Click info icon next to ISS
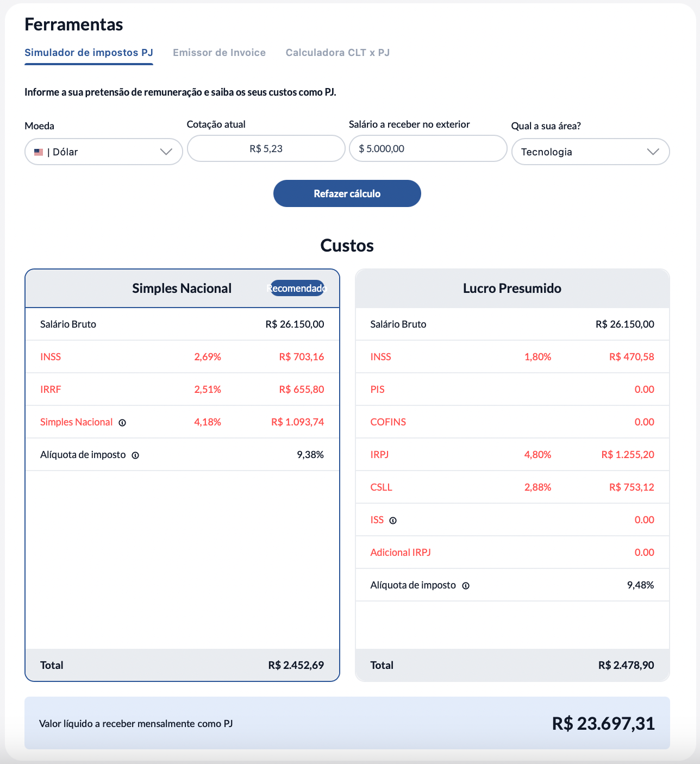The image size is (700, 764). pyautogui.click(x=393, y=521)
